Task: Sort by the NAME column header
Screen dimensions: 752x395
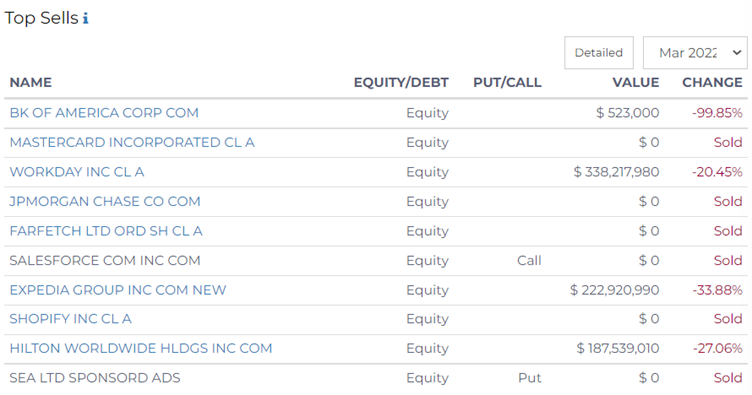Action: coord(31,82)
